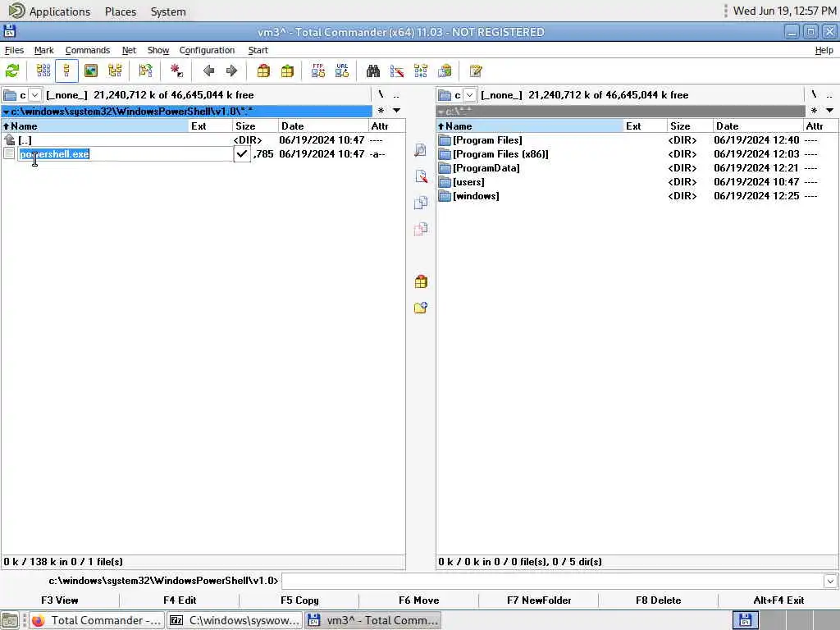
Task: Sort right panel by Size column
Action: pyautogui.click(x=690, y=126)
